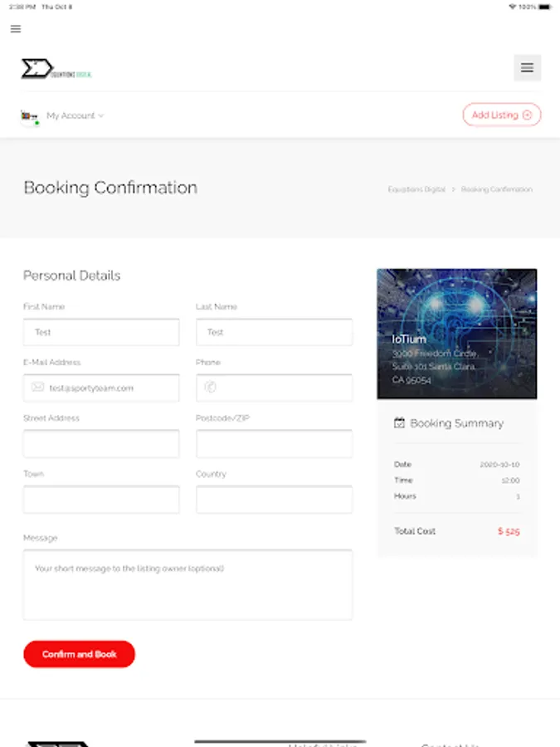This screenshot has width=560, height=747.
Task: Focus the Postcode/ZIP field
Action: [x=274, y=444]
